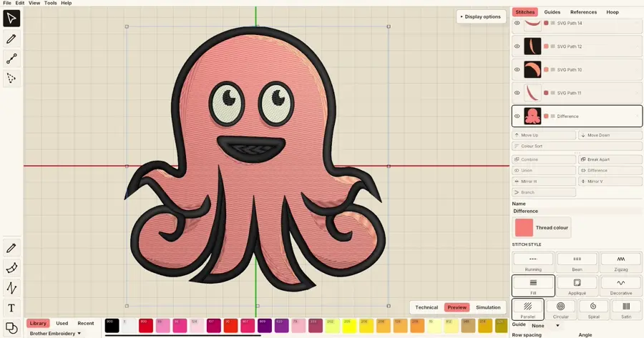
Task: Choose the Spiral fill pattern
Action: pos(593,309)
